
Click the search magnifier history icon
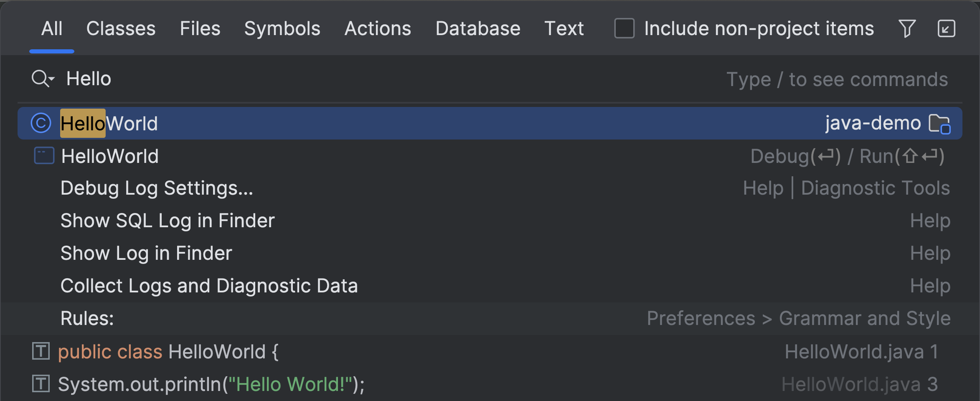click(x=43, y=79)
